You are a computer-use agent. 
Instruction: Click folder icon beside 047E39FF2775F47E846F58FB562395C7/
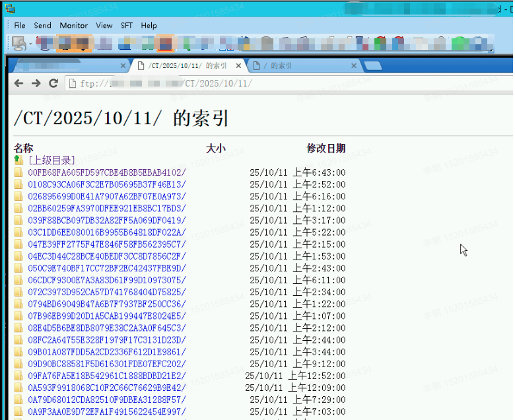(x=18, y=244)
